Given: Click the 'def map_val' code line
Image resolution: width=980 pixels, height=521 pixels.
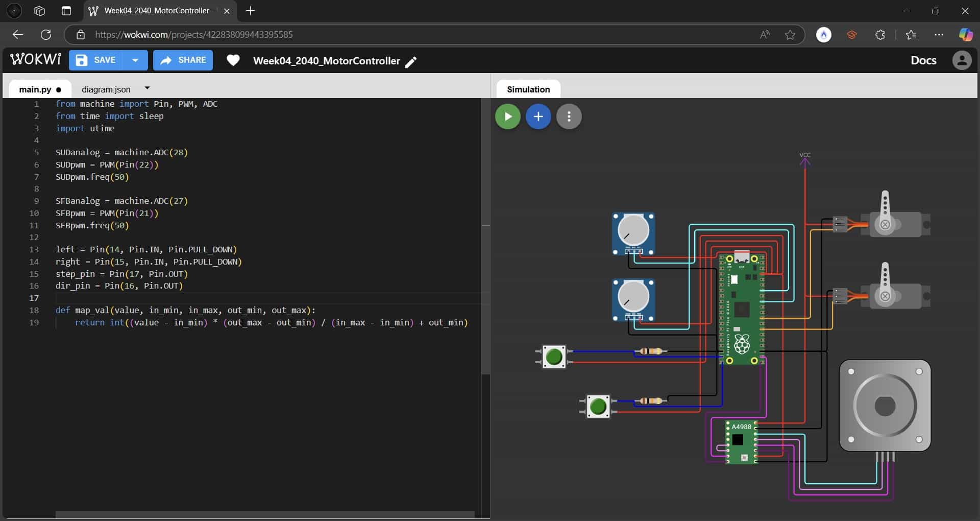Looking at the screenshot, I should pyautogui.click(x=185, y=310).
